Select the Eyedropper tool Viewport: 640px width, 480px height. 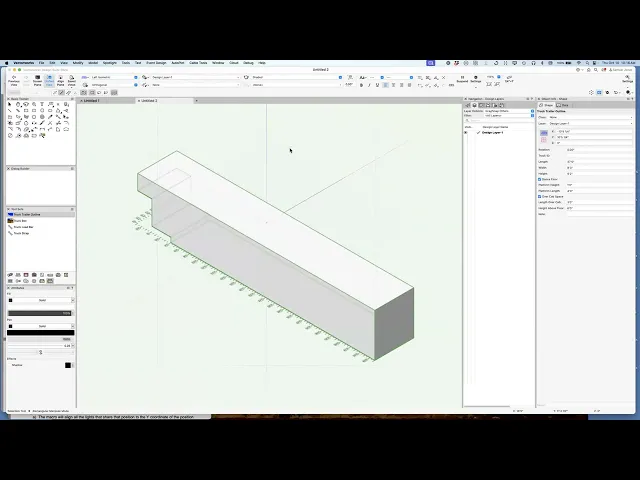[x=50, y=117]
